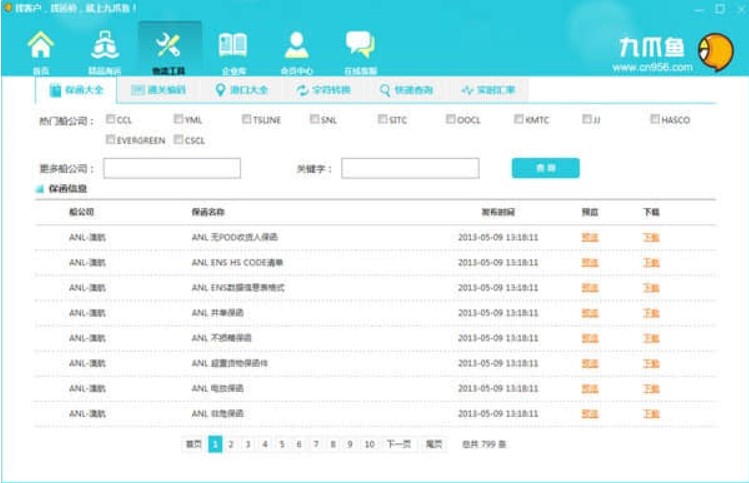The width and height of the screenshot is (749, 483).
Task: Open the online customer service chat icon
Action: pos(360,46)
